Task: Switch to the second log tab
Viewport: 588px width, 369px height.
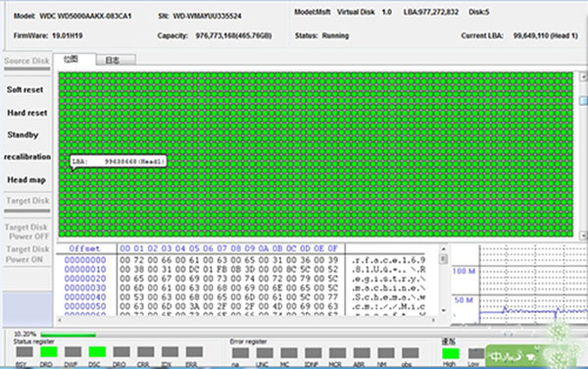Action: coord(116,60)
